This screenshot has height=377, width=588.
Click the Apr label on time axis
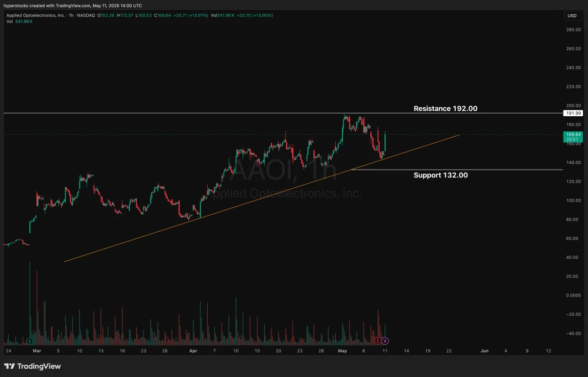tap(193, 351)
